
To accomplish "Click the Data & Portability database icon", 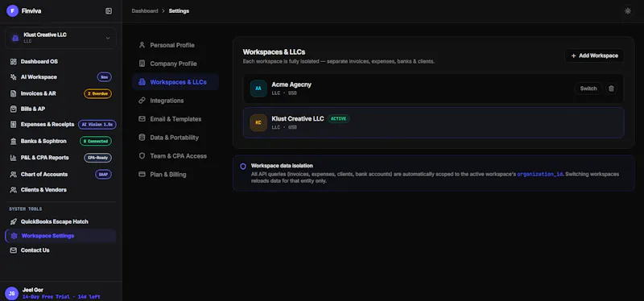I will tap(142, 138).
